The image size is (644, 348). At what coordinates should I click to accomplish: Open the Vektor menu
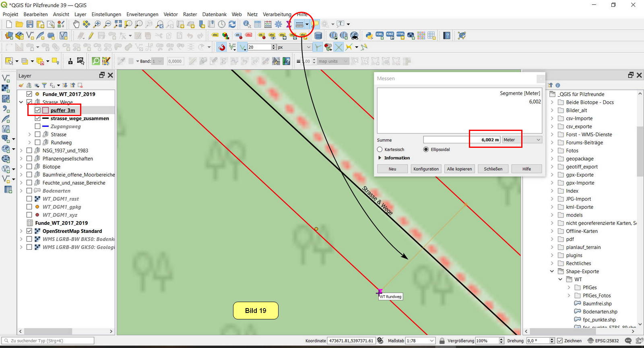170,14
